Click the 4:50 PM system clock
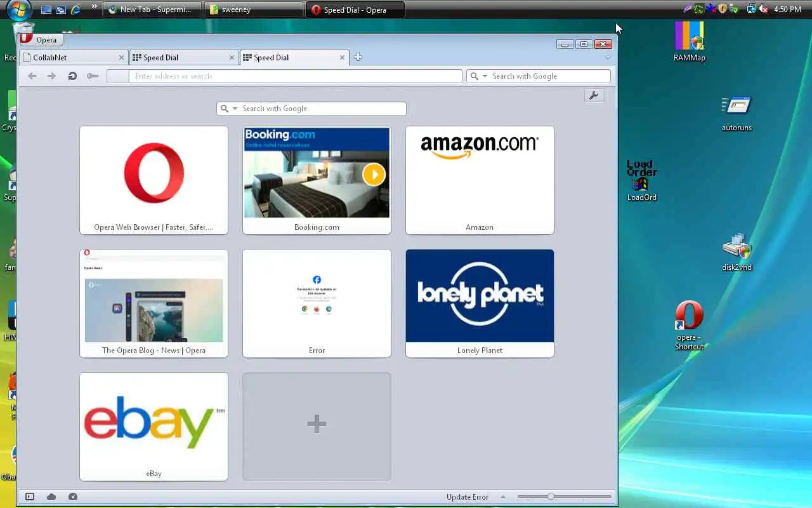Viewport: 812px width, 508px height. click(788, 10)
